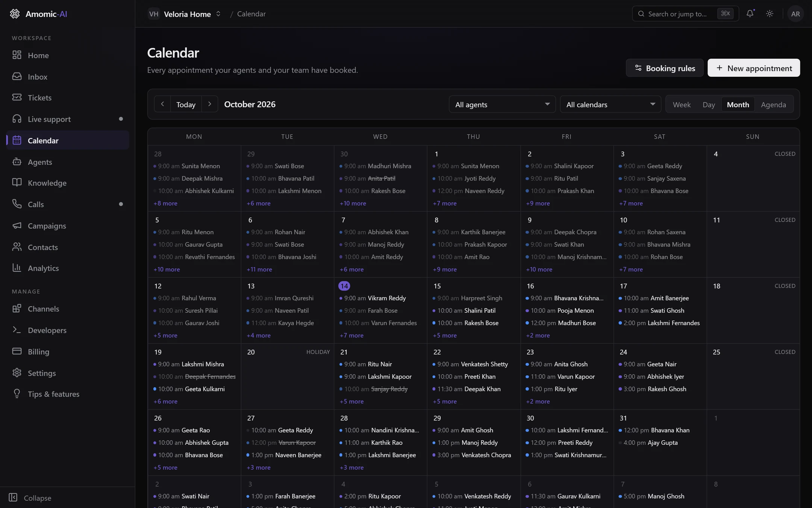Switch to Agenda view
The image size is (812, 508).
(x=773, y=105)
